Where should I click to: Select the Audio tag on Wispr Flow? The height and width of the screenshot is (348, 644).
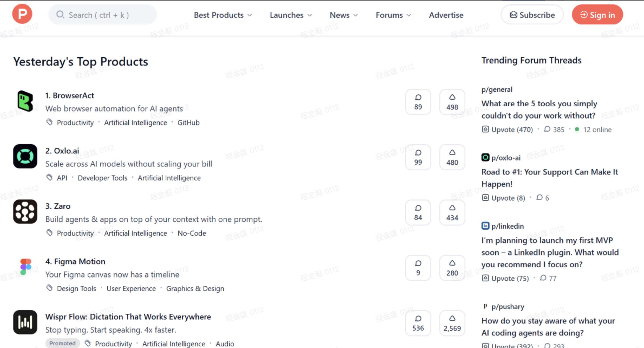click(225, 344)
